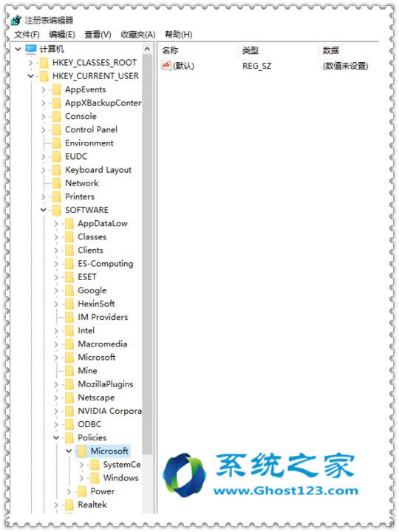Click the Mine folder icon

click(x=69, y=371)
